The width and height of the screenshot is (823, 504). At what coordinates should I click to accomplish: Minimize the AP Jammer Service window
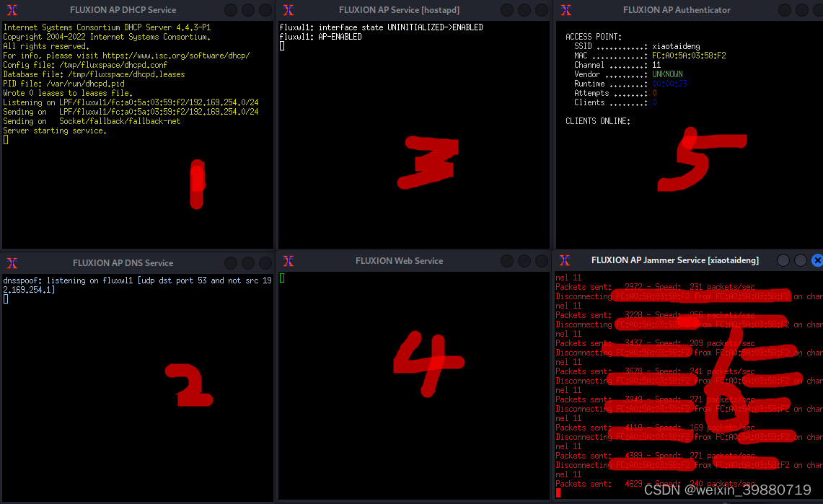pos(783,260)
